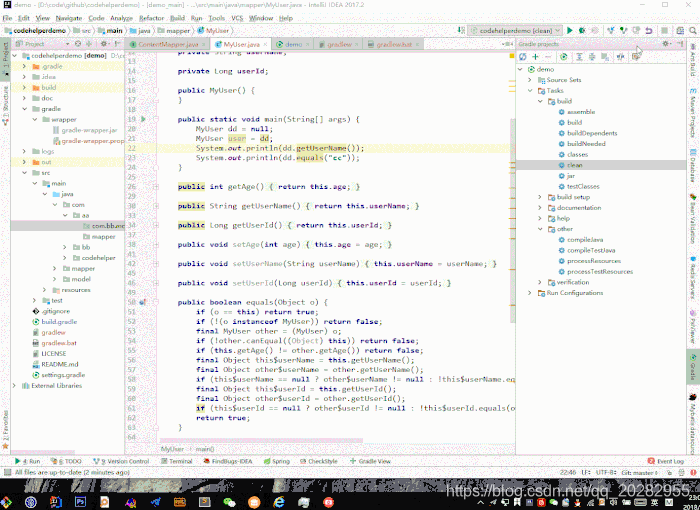Screen dimensions: 700x510
Task: Open Gradle settings icon in Gradle toolbar
Action: click(636, 57)
